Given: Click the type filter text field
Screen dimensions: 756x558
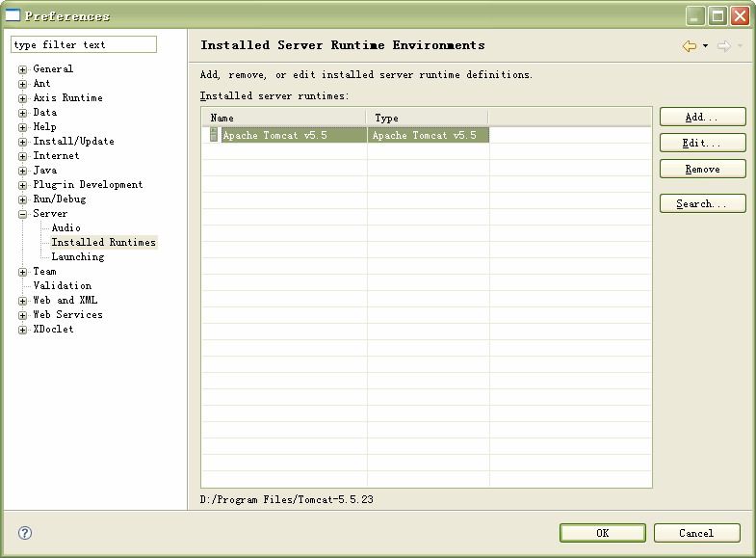Looking at the screenshot, I should 84,44.
